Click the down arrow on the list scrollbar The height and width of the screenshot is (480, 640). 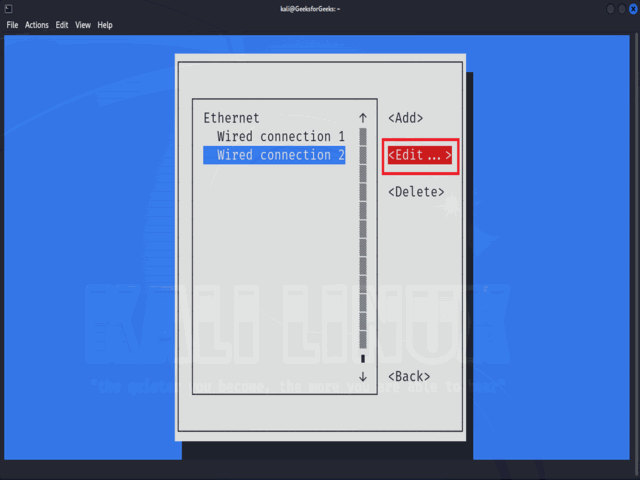(x=363, y=376)
